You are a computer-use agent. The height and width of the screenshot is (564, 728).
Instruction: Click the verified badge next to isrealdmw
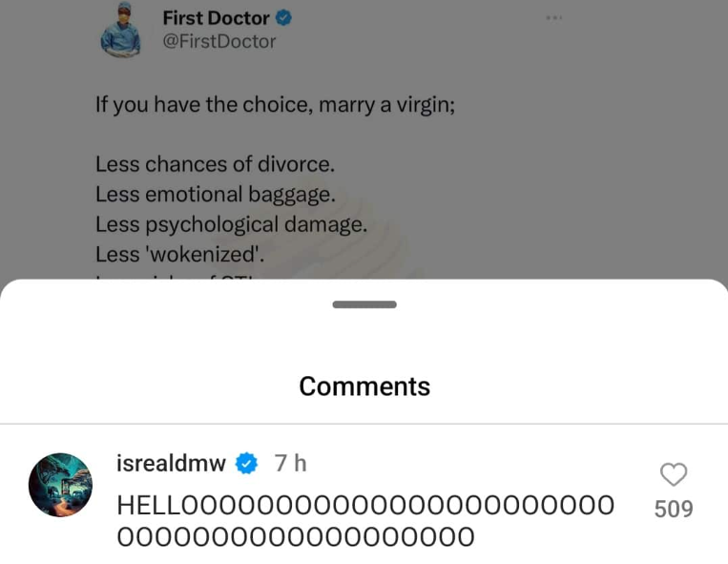[247, 464]
